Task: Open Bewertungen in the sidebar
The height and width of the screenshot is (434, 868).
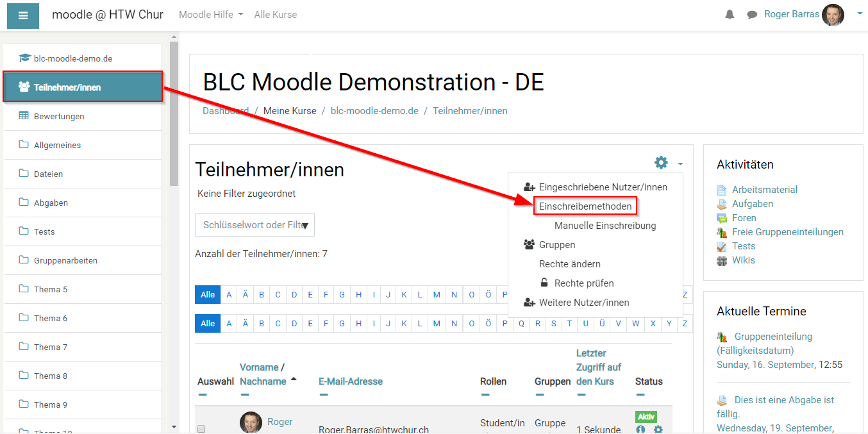Action: 83,116
